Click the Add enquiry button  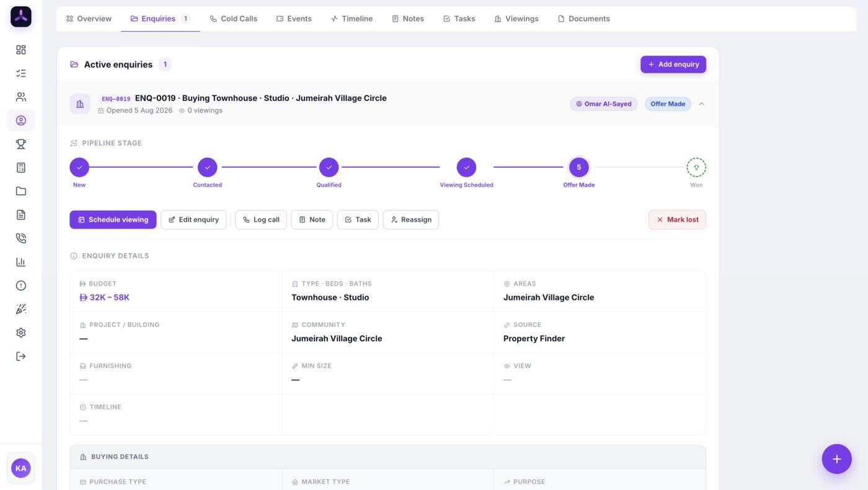coord(673,64)
